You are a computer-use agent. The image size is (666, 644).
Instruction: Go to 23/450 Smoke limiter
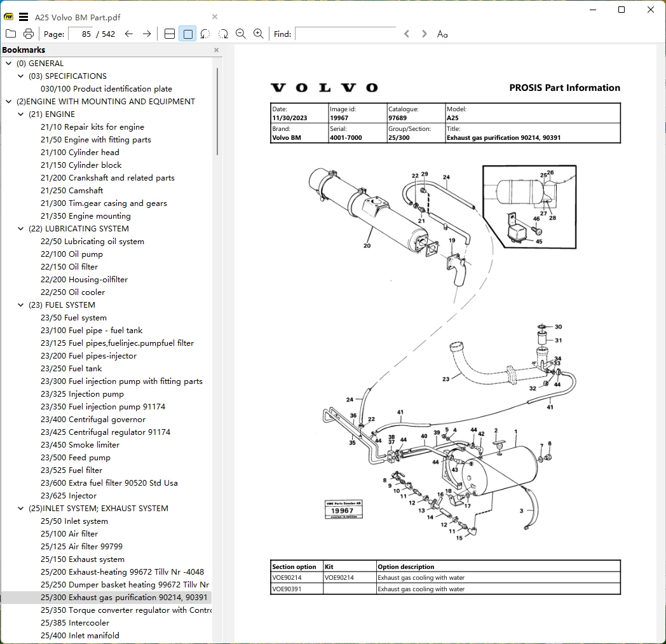click(x=80, y=445)
